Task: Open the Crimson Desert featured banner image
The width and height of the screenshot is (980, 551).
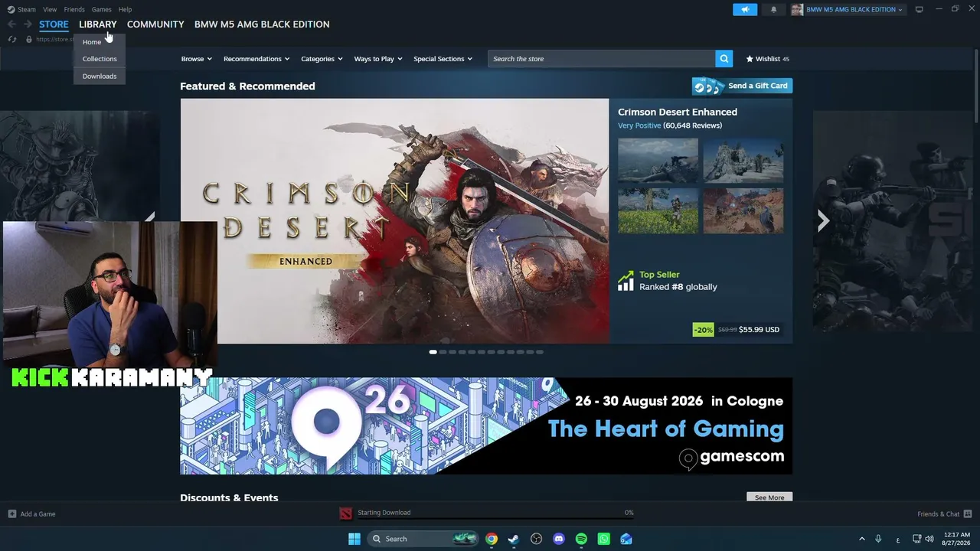Action: pos(394,221)
